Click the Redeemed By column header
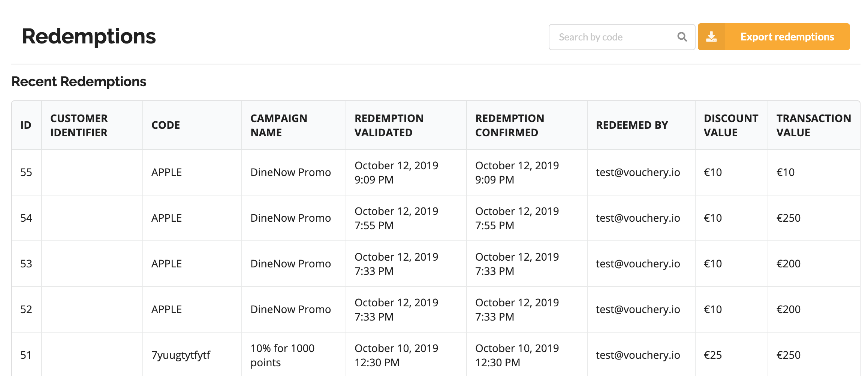The image size is (868, 376). (632, 125)
